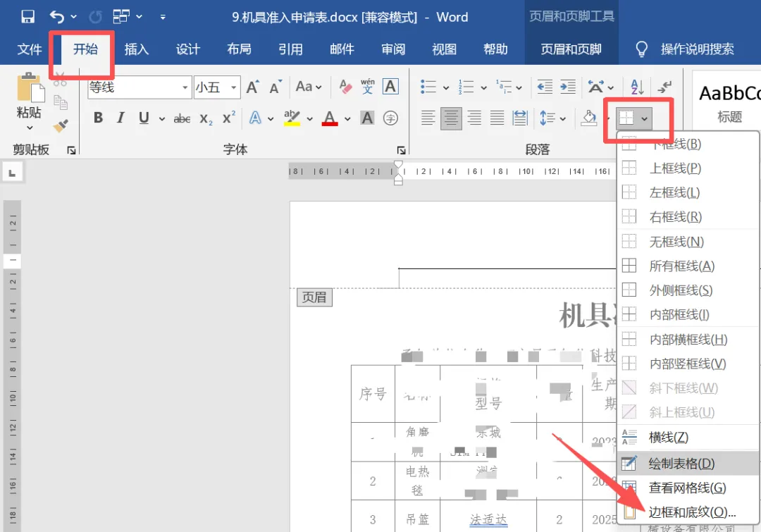Open the clipboard pane launcher
Screen dimensions: 761x532
pos(71,151)
